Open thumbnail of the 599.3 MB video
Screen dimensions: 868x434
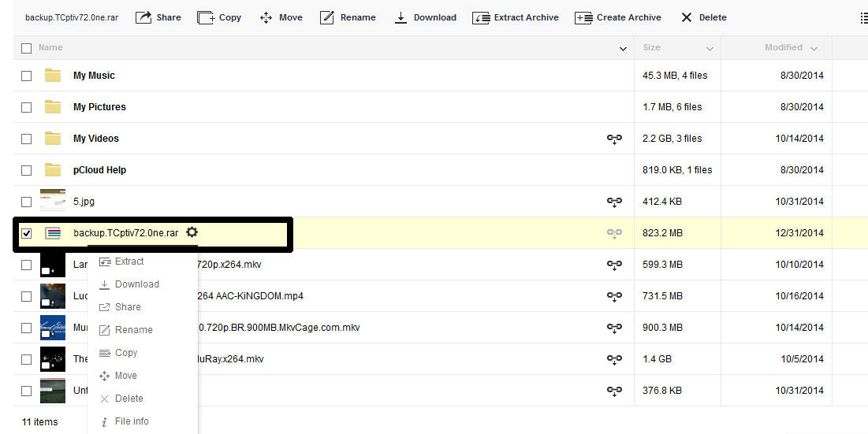pos(53,265)
